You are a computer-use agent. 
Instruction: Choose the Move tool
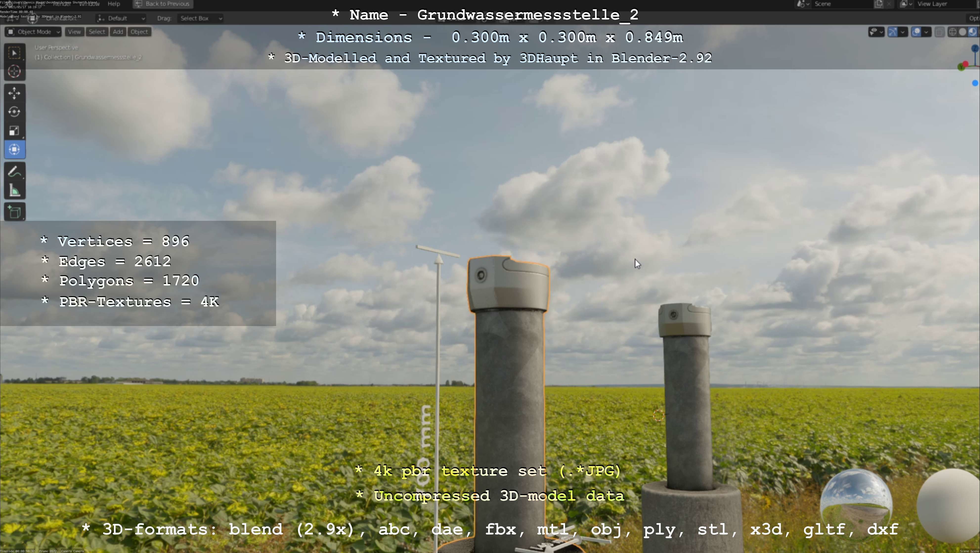(14, 93)
